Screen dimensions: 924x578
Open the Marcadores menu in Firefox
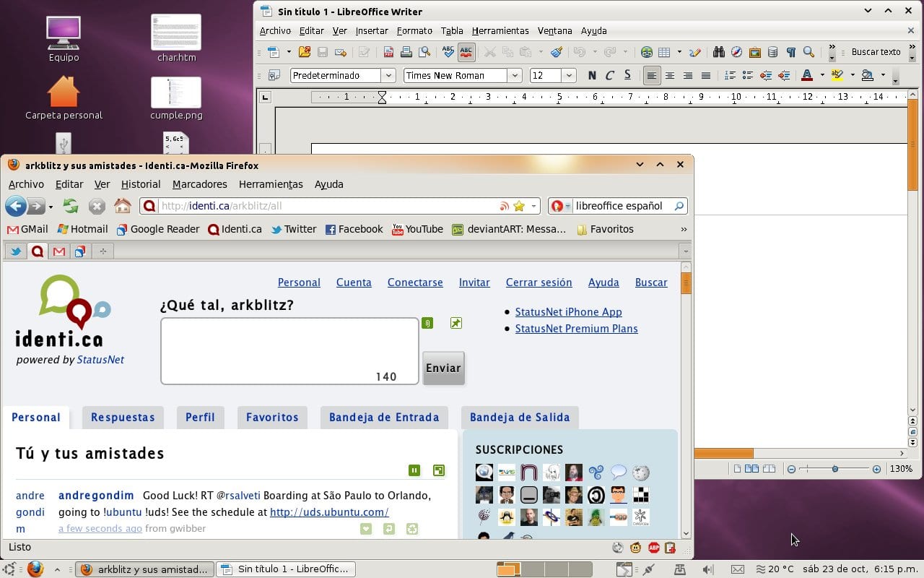coord(199,184)
